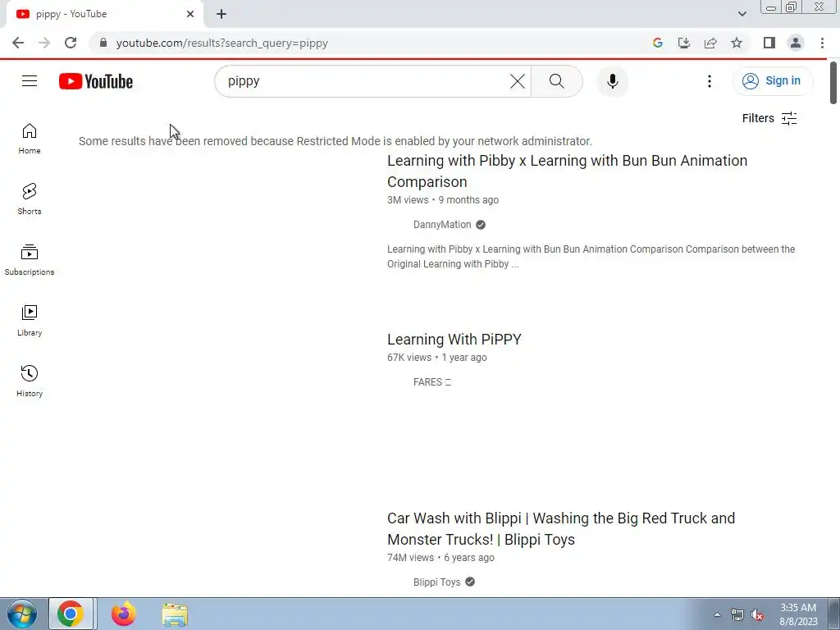
Task: Open a new browser tab
Action: click(221, 14)
